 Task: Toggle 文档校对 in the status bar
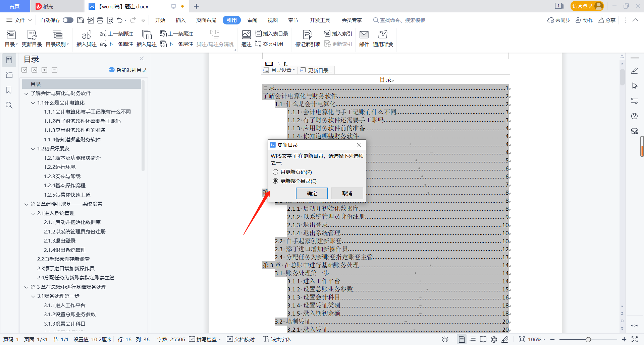tap(241, 339)
